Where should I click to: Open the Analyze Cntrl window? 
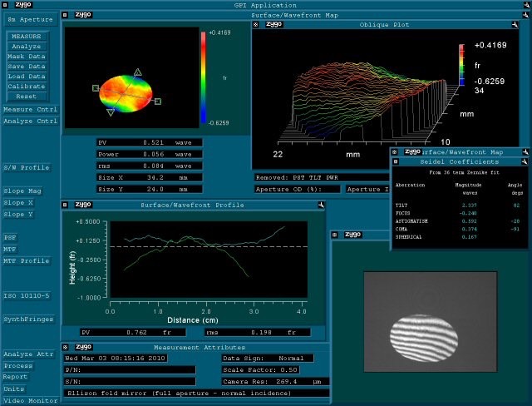click(x=30, y=121)
